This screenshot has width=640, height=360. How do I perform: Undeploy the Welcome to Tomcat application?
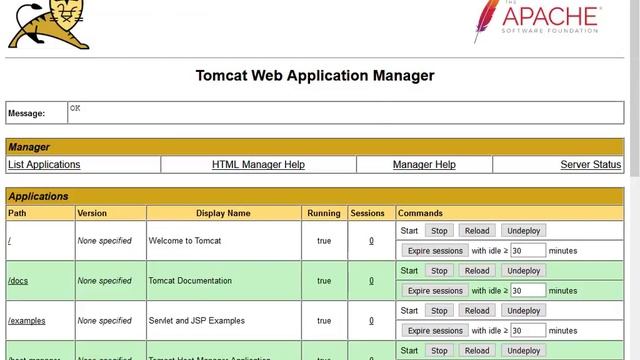[x=524, y=231]
